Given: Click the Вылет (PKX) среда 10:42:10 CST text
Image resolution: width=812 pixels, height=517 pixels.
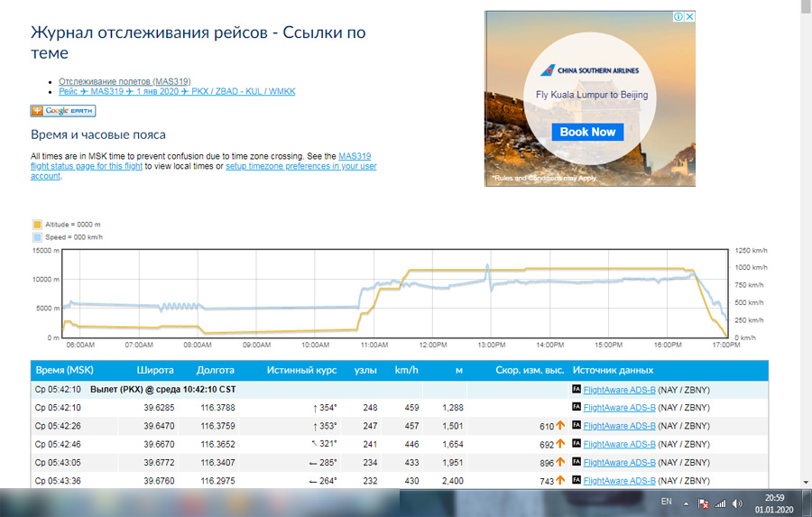Looking at the screenshot, I should click(x=163, y=389).
